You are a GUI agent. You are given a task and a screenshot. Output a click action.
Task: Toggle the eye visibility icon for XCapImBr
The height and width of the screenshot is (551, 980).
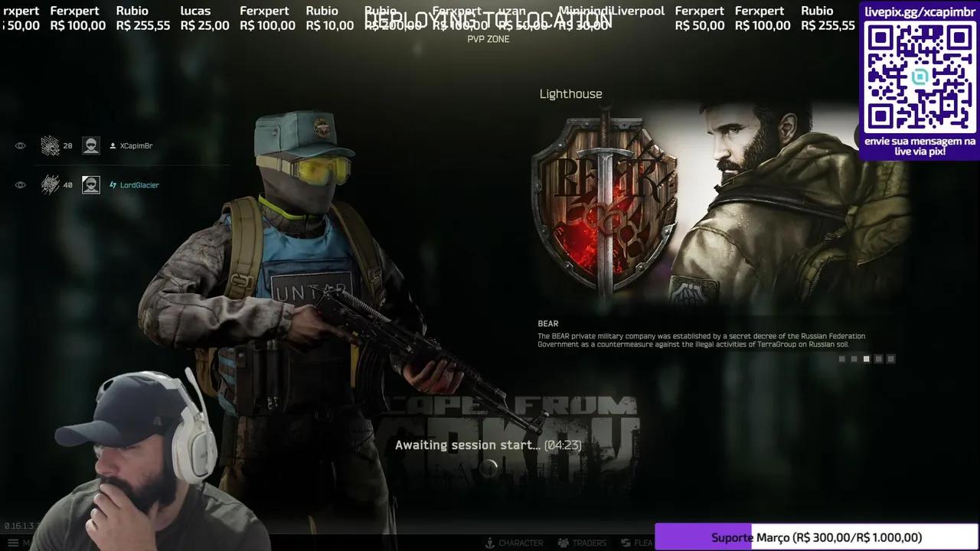[x=20, y=145]
